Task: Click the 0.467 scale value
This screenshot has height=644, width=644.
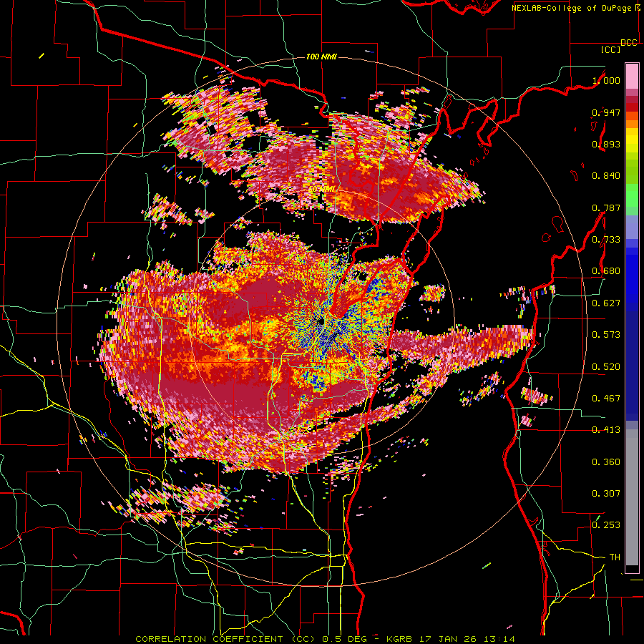Action: click(606, 399)
